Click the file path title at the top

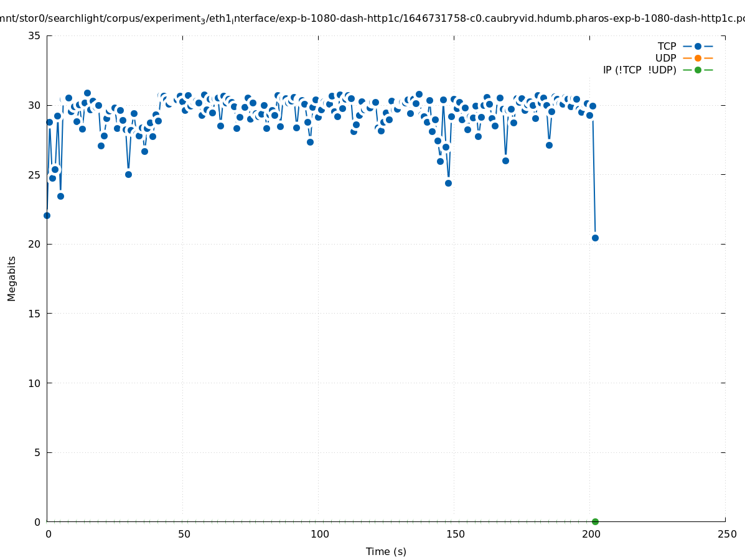[x=372, y=19]
